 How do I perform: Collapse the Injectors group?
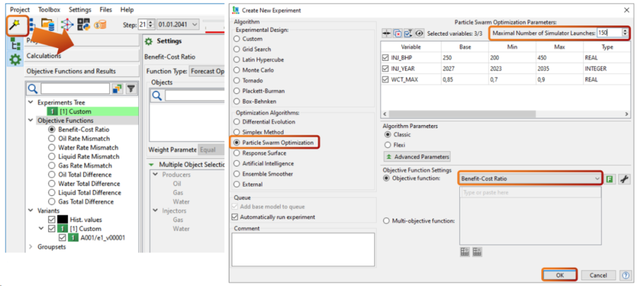[x=155, y=210]
